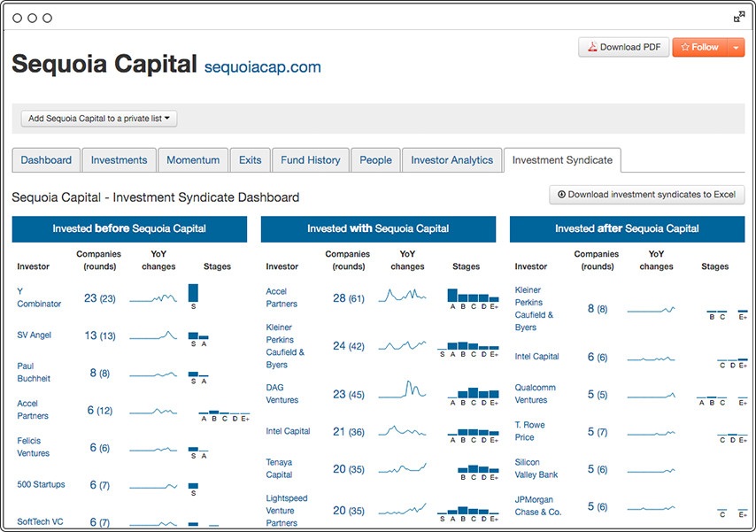756x532 pixels.
Task: Open Kleiner Perkins in Invested after column
Action: click(x=534, y=309)
